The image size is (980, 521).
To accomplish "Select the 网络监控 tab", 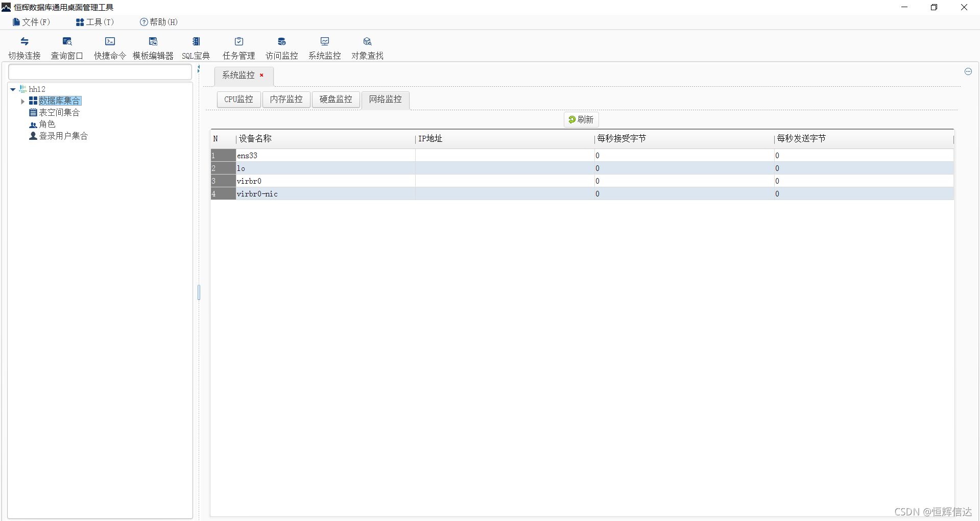I will click(386, 99).
